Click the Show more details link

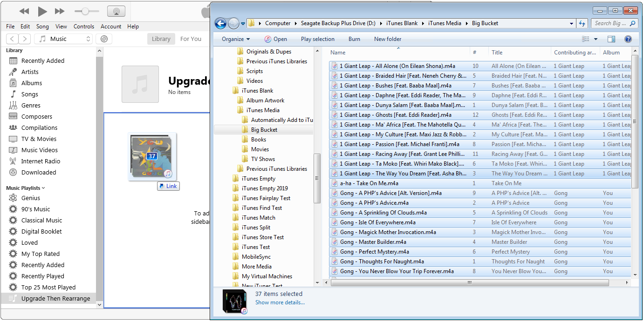(x=280, y=302)
